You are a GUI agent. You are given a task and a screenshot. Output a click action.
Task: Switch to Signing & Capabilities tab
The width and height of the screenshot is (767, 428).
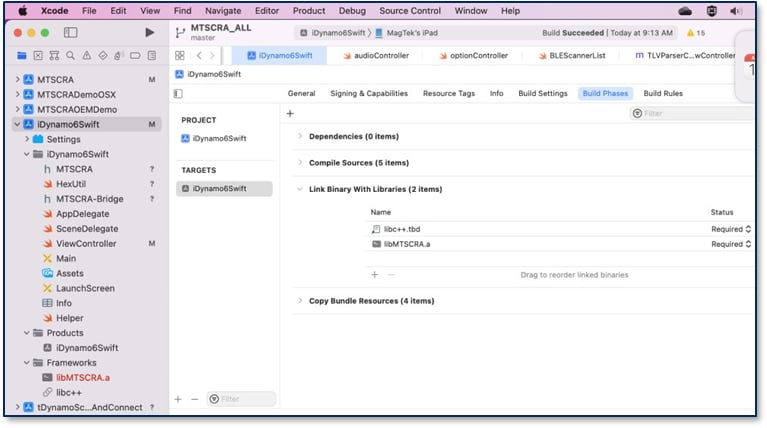369,93
